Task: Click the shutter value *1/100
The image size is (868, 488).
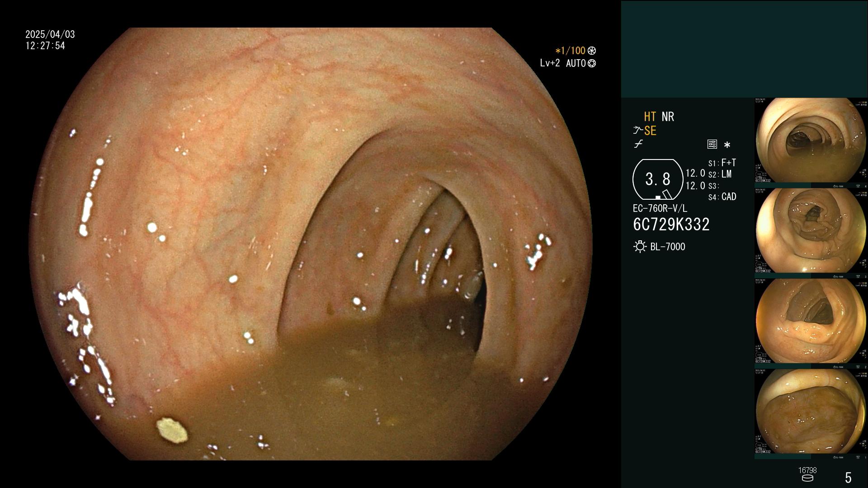Action: pyautogui.click(x=570, y=51)
